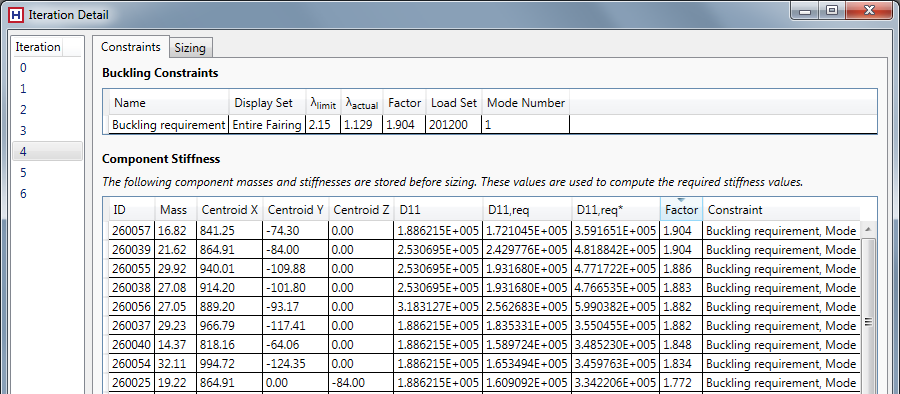Select iteration 1 in the list
900x394 pixels.
48,89
